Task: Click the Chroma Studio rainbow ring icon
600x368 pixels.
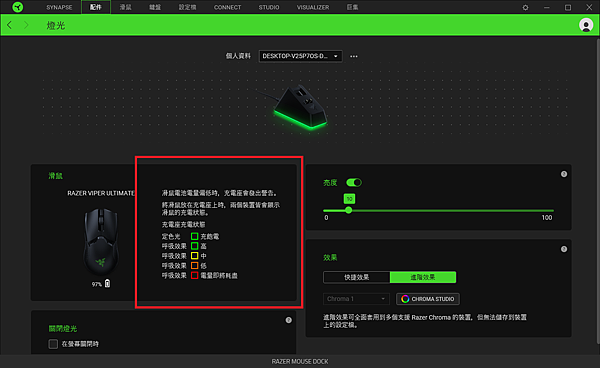Action: (x=405, y=299)
